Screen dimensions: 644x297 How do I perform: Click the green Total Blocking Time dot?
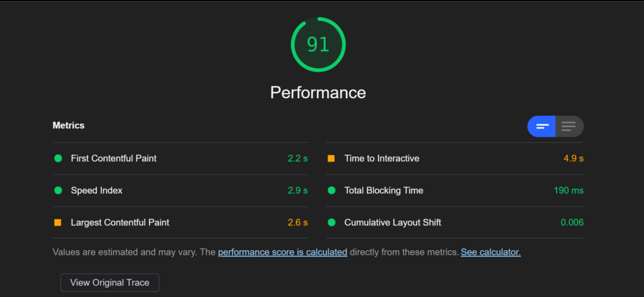pos(331,190)
